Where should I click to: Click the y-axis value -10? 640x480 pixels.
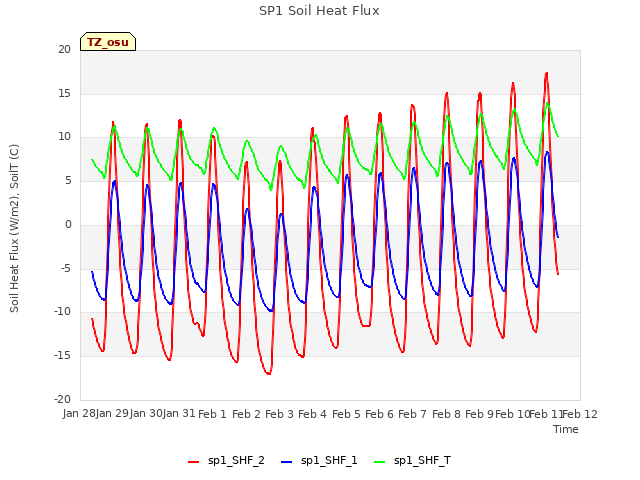click(62, 312)
